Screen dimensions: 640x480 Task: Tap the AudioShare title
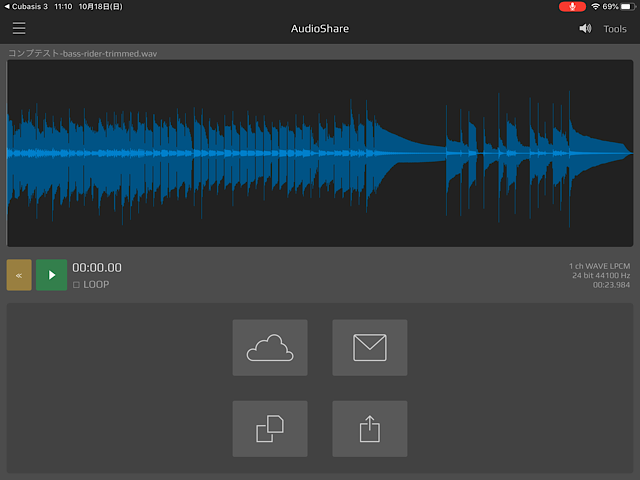coord(320,29)
